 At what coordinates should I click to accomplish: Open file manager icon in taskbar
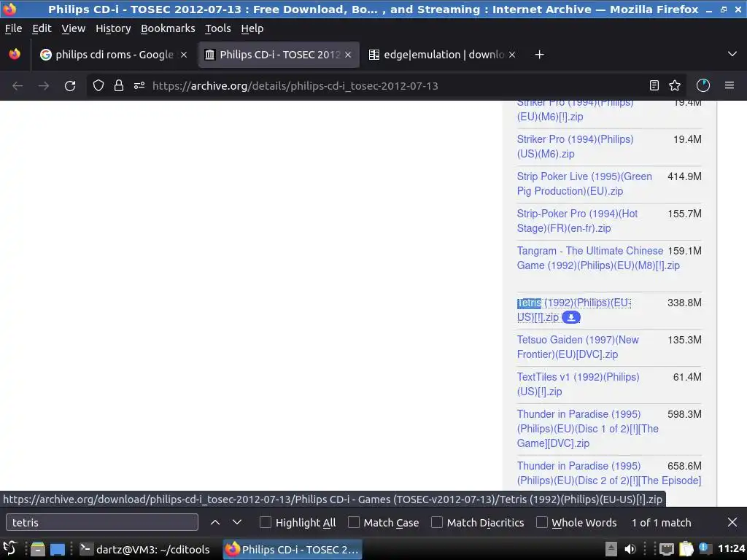(x=38, y=549)
